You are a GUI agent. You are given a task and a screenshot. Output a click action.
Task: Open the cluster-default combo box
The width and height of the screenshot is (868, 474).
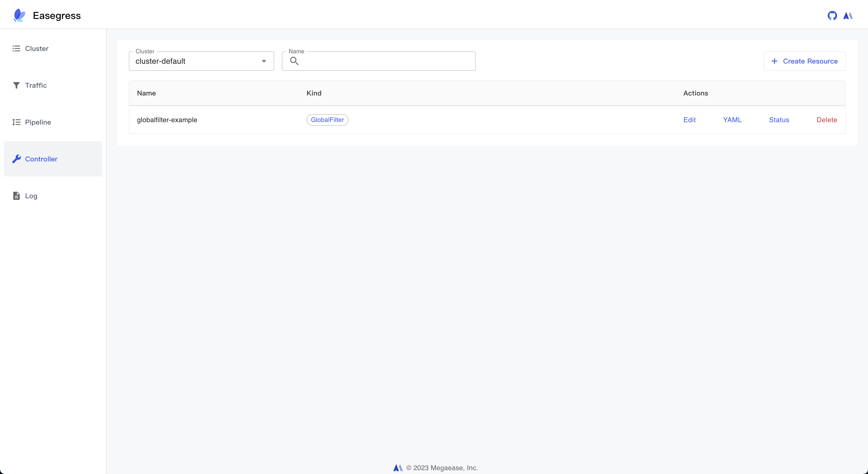click(x=195, y=61)
